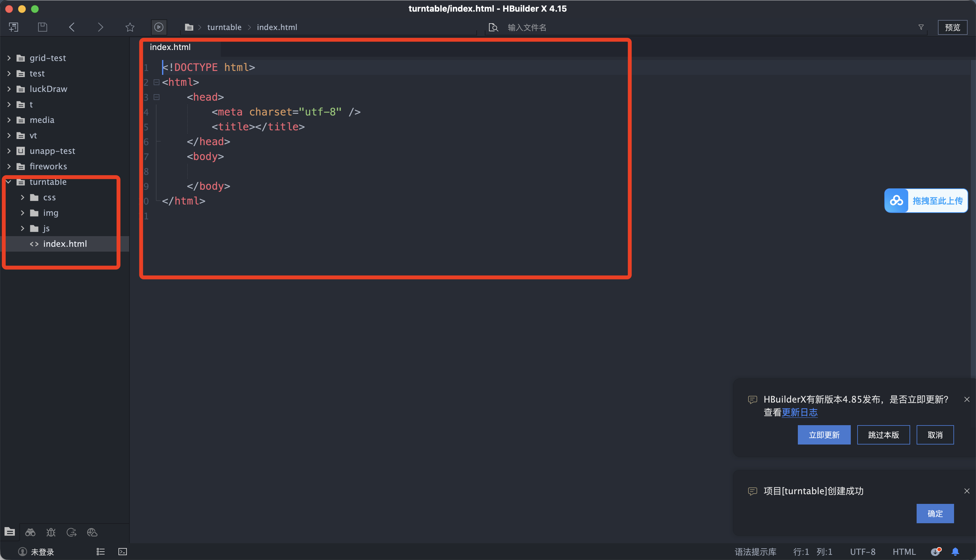Viewport: 976px width, 560px height.
Task: Open the terminal icon in status bar
Action: click(122, 552)
